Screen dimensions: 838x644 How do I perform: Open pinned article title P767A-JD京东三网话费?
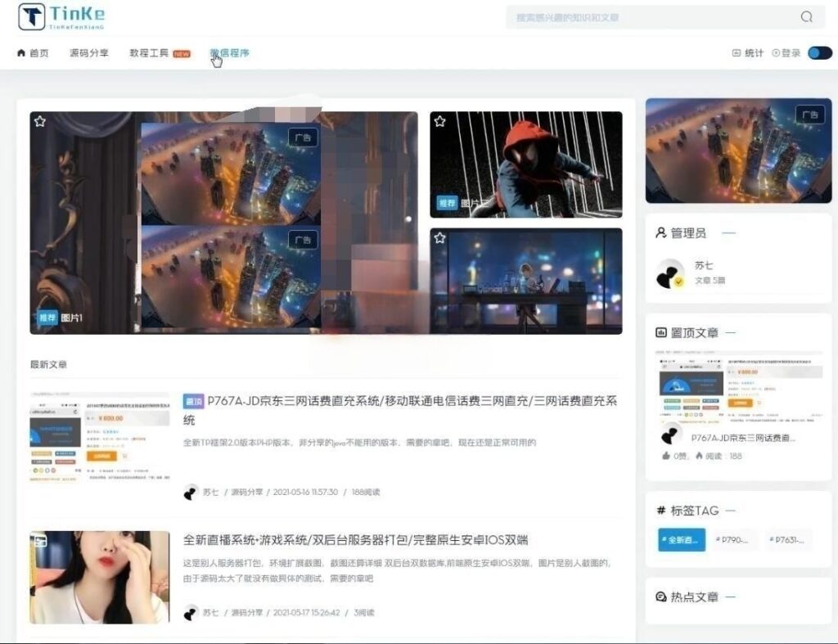coord(743,438)
